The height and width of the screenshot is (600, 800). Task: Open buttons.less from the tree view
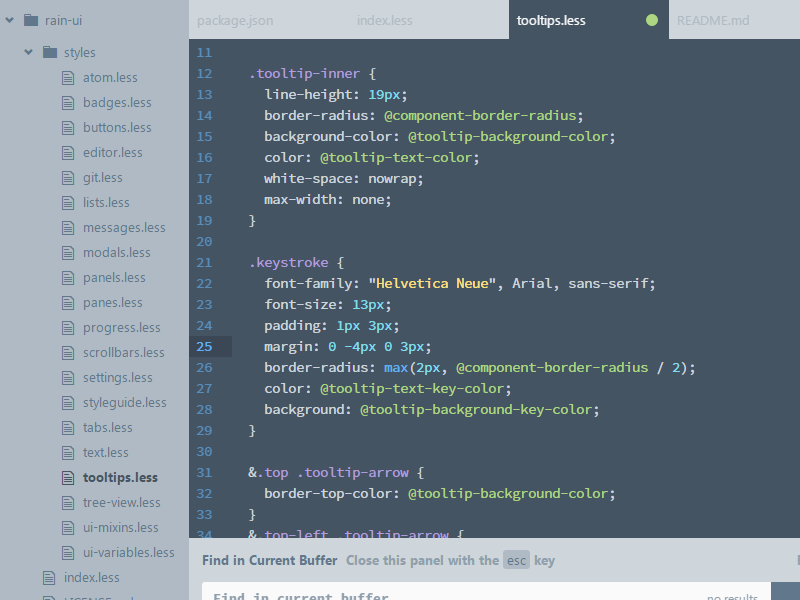[x=117, y=127]
